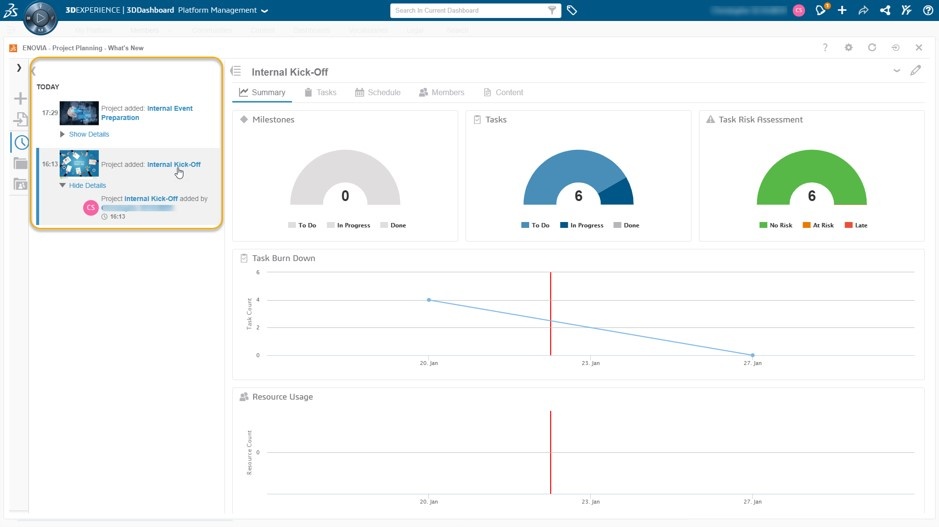Click the Search In Current Dashboard field
Image resolution: width=939 pixels, height=527 pixels.
[469, 10]
